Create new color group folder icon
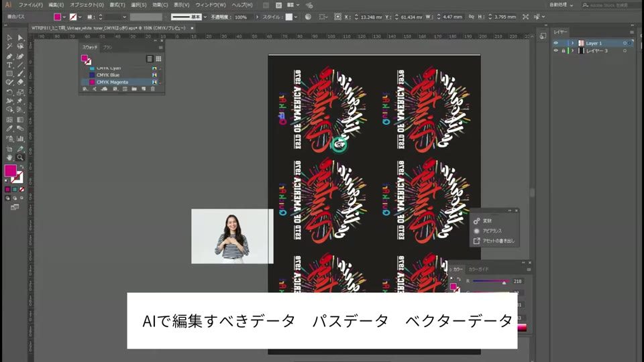This screenshot has height=362, width=644. (x=134, y=89)
